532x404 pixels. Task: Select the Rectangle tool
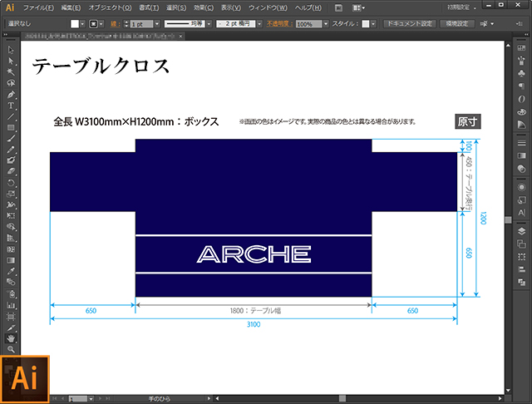point(11,127)
